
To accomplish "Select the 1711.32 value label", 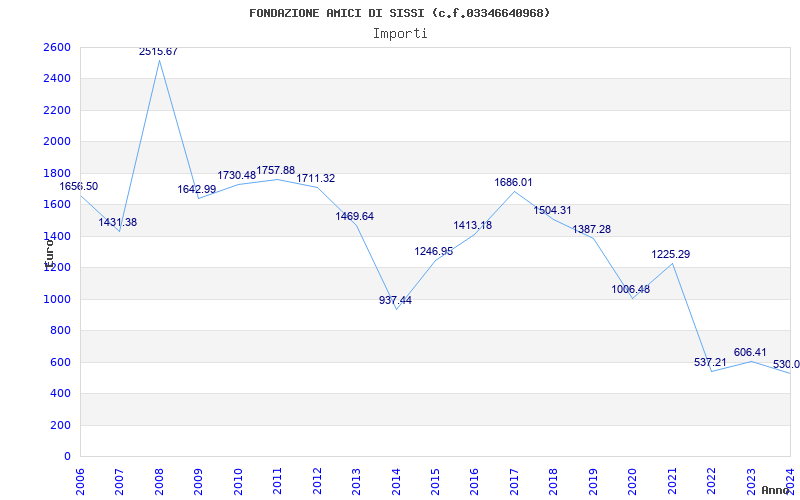I will (316, 179).
